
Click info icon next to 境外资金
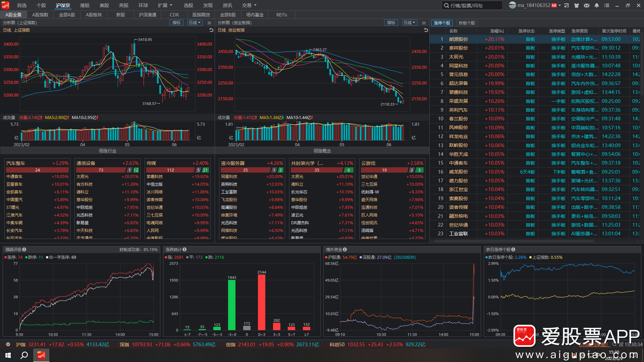pos(345,249)
